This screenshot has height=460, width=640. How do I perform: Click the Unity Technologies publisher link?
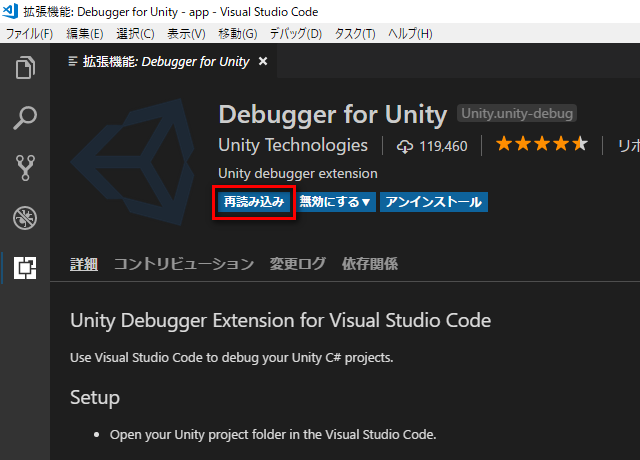click(x=293, y=145)
